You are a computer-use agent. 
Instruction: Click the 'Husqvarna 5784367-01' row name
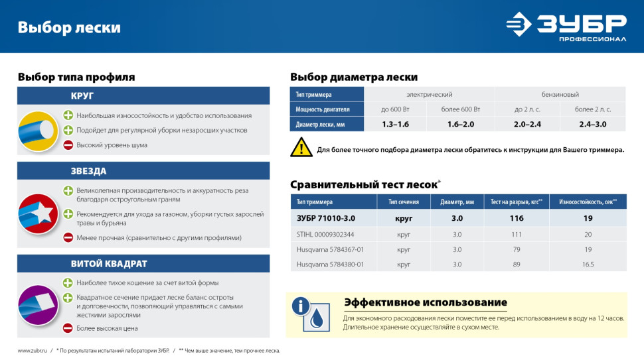330,249
